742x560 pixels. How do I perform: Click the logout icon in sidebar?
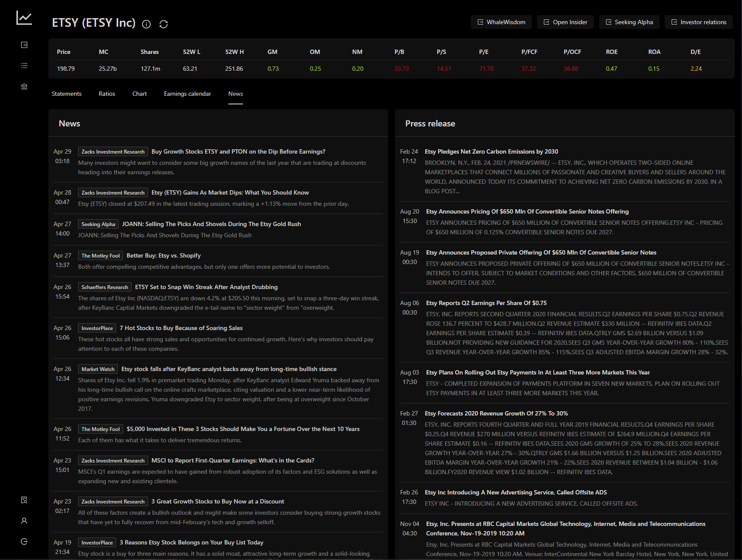[x=24, y=541]
